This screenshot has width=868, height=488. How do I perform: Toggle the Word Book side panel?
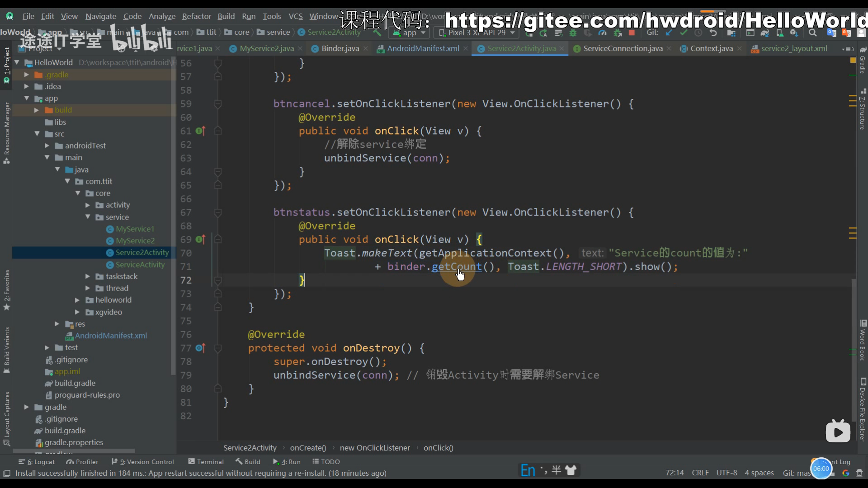coord(863,340)
